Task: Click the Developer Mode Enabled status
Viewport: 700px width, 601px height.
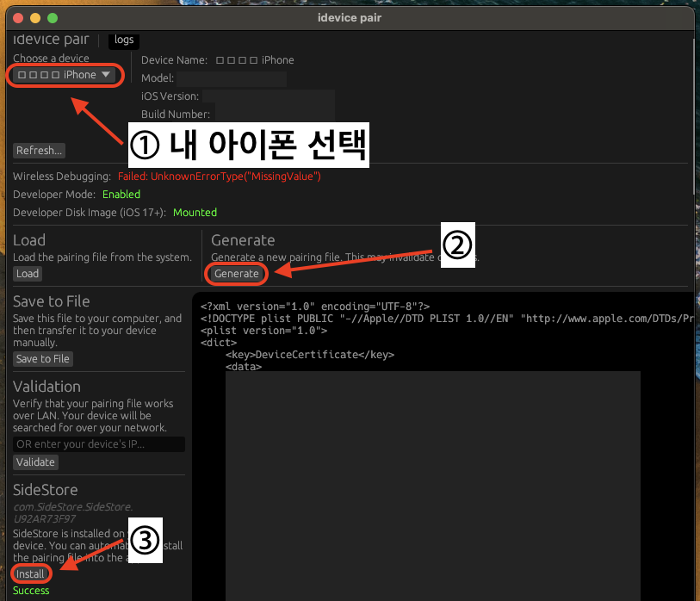Action: coord(121,195)
